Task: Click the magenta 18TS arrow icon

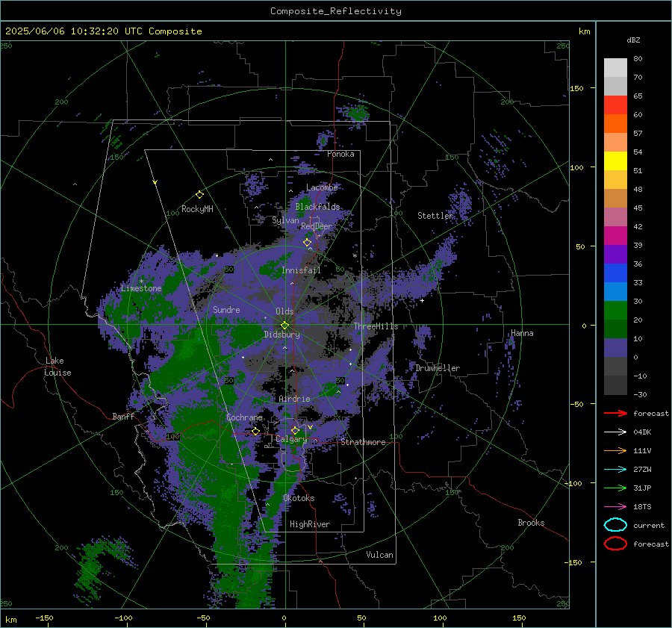Action: click(x=615, y=506)
